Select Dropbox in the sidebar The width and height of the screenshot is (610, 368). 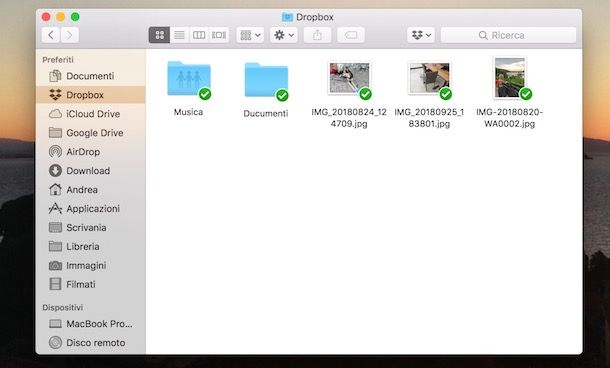90,95
